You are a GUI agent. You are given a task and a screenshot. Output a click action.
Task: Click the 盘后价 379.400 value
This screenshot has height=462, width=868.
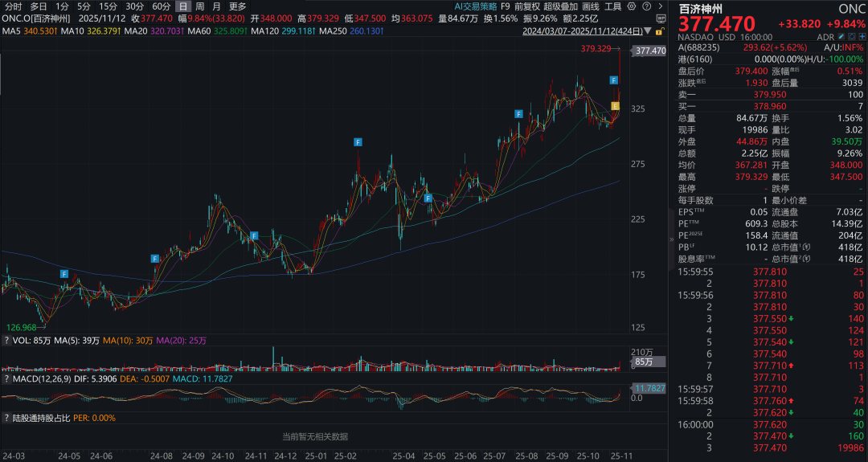751,71
